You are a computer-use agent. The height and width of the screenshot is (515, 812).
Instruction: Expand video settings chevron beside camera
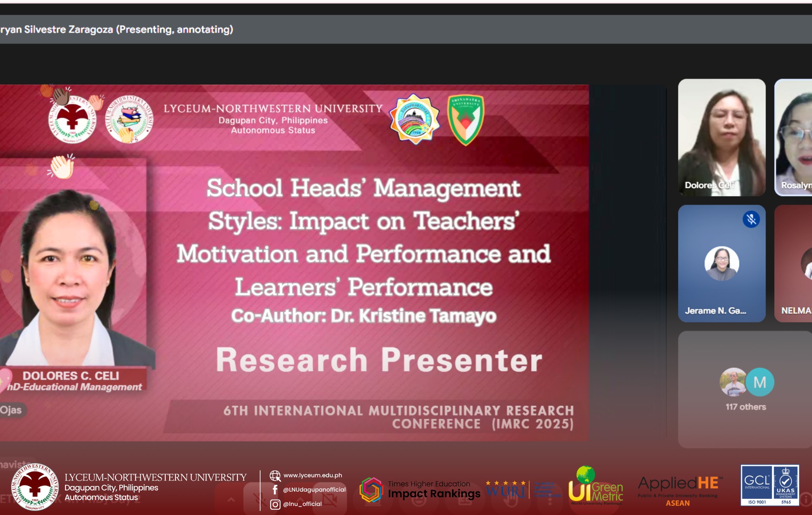point(301,500)
